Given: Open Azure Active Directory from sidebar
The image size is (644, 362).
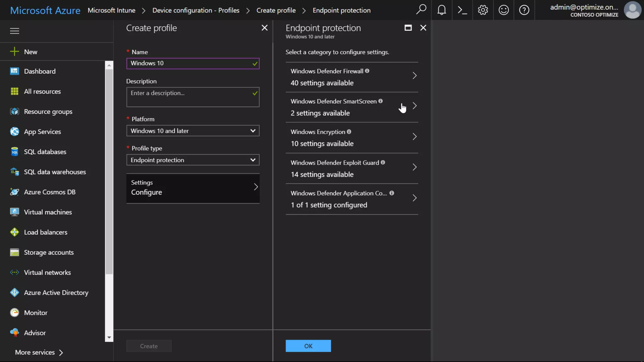Looking at the screenshot, I should pyautogui.click(x=56, y=293).
